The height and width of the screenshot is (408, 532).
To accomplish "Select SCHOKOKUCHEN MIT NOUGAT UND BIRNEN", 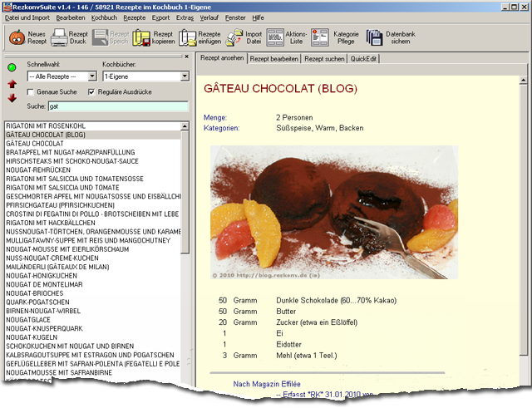I will (93, 347).
